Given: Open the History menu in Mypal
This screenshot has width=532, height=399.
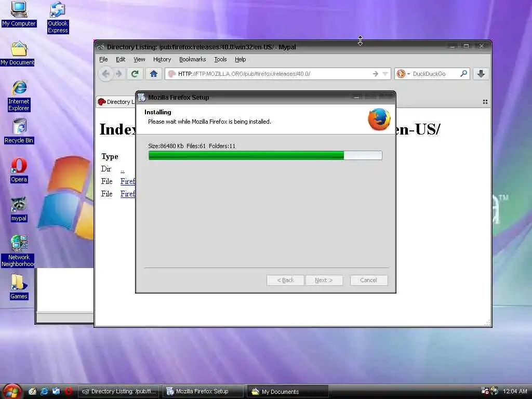Looking at the screenshot, I should click(162, 59).
